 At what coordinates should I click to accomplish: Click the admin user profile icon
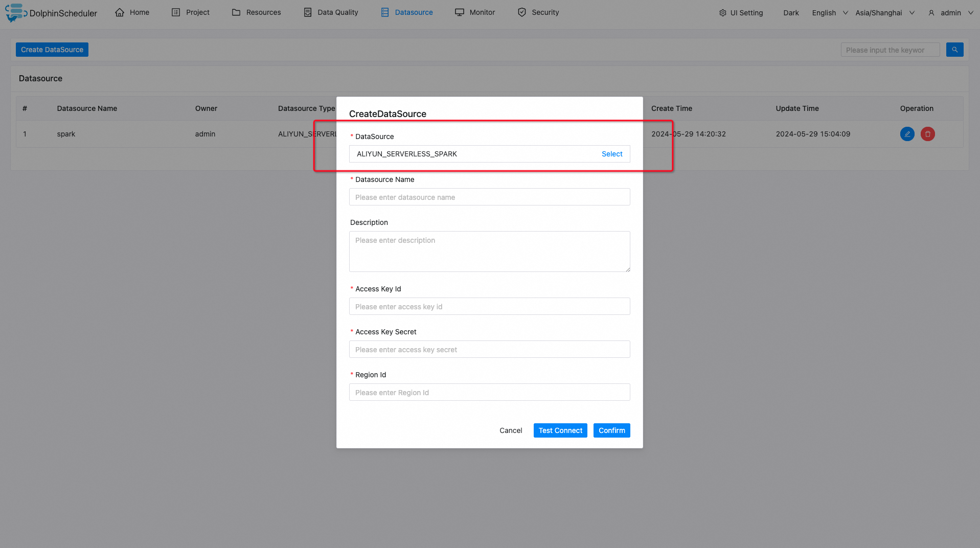[x=931, y=13]
